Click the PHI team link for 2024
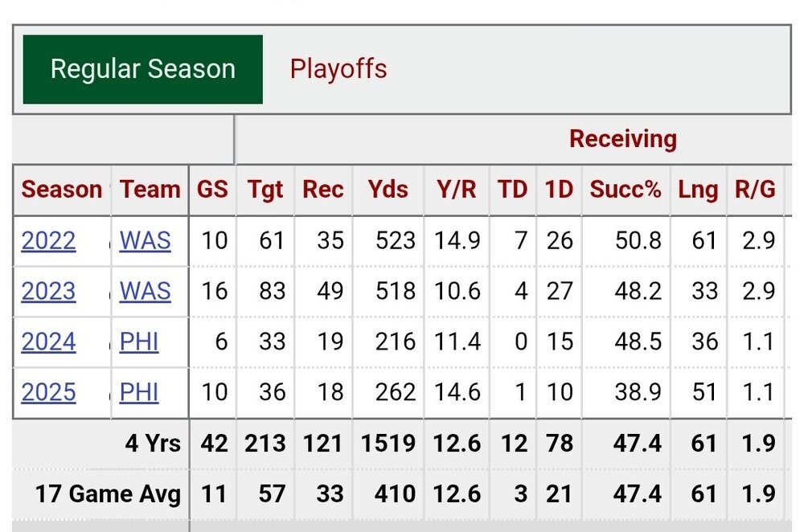804x532 pixels. 139,342
